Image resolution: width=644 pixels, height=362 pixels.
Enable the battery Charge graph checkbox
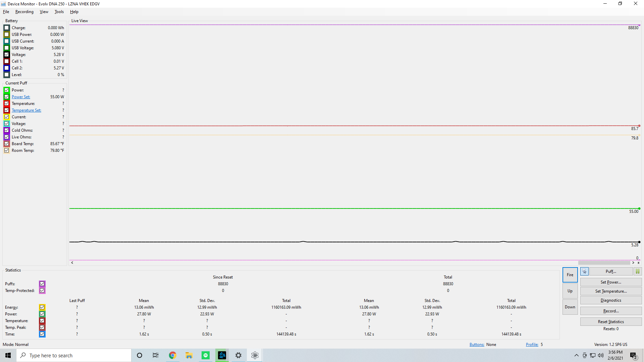pos(7,28)
